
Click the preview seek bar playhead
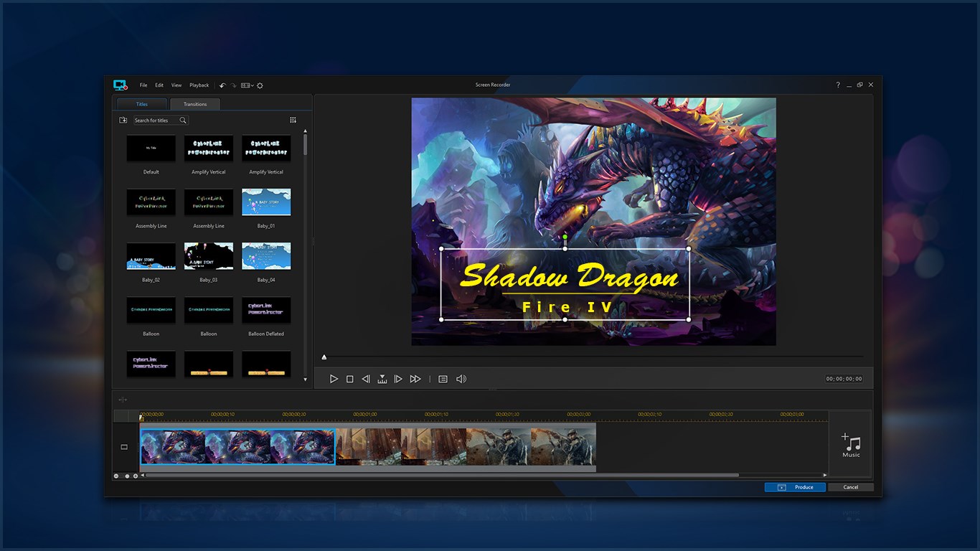324,357
